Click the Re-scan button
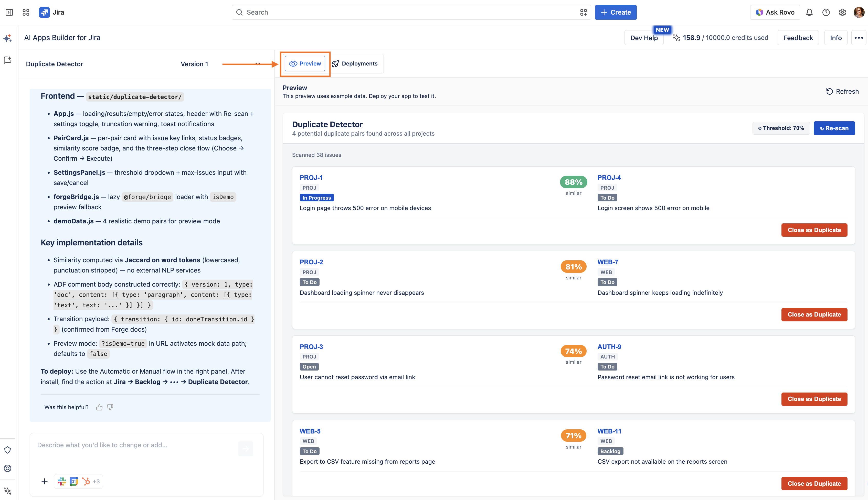Viewport: 868px width, 500px height. click(x=834, y=128)
